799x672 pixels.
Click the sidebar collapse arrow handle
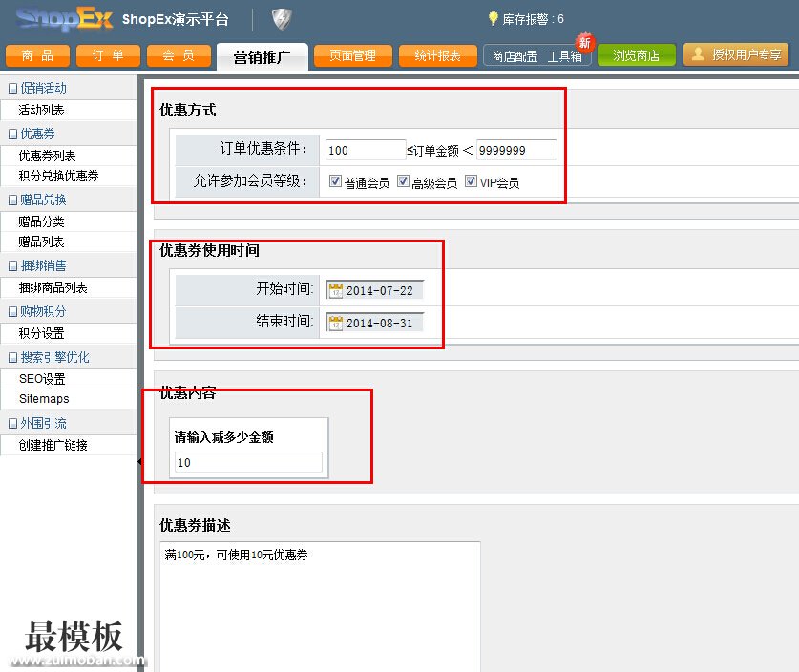point(139,462)
